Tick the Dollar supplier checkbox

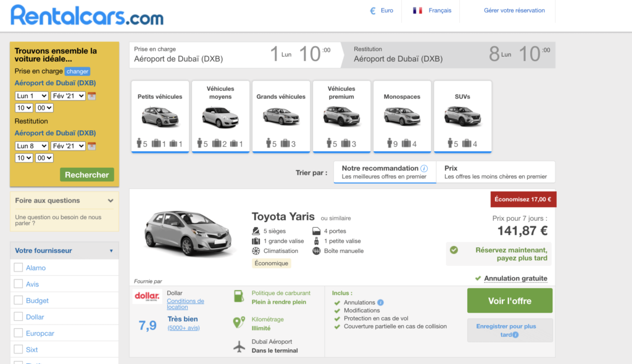(x=18, y=316)
